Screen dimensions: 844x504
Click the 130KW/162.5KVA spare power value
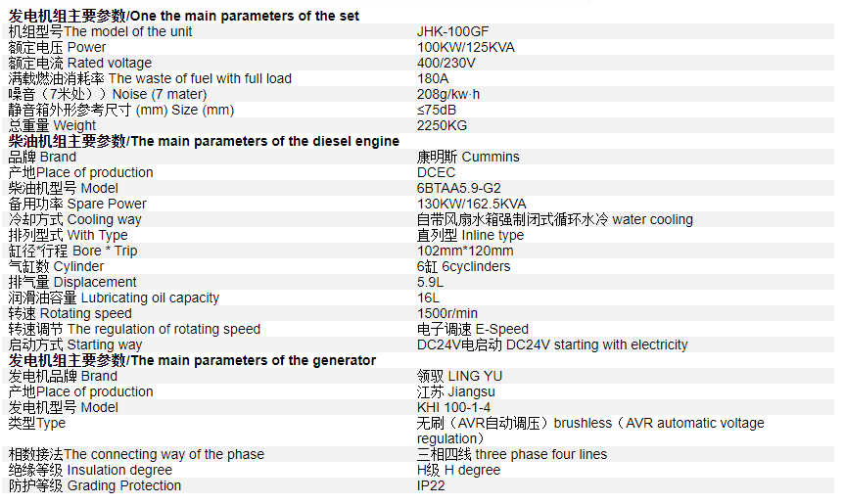click(x=472, y=204)
